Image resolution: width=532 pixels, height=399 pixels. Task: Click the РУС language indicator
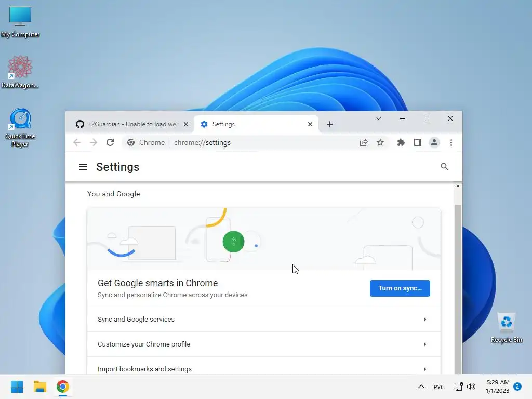(438, 387)
